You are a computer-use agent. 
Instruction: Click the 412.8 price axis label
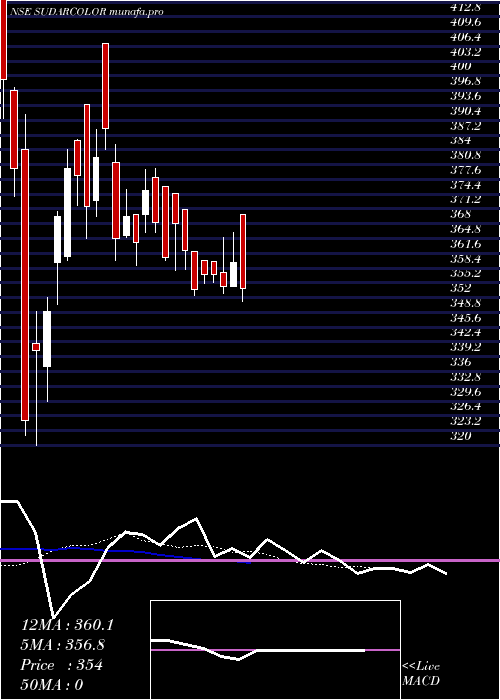pos(465,7)
